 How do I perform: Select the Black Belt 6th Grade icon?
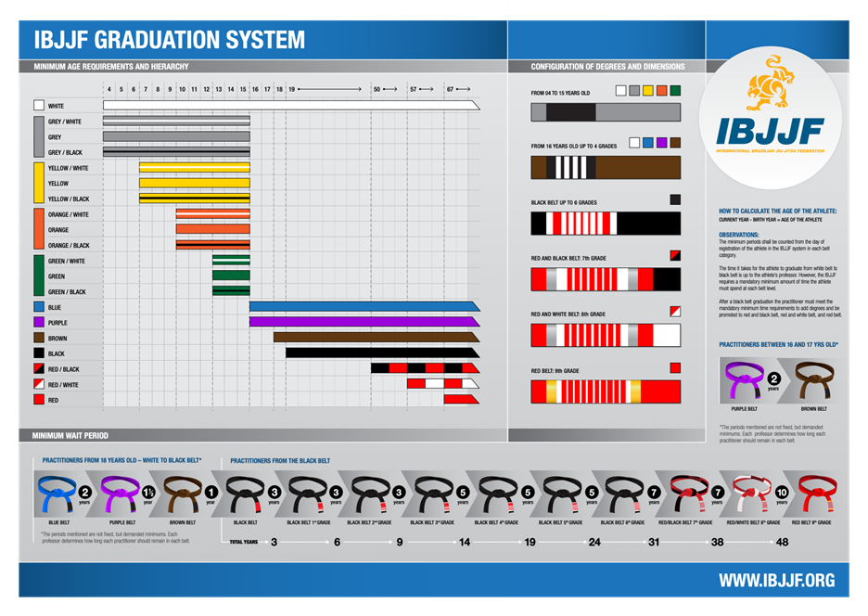coord(625,494)
